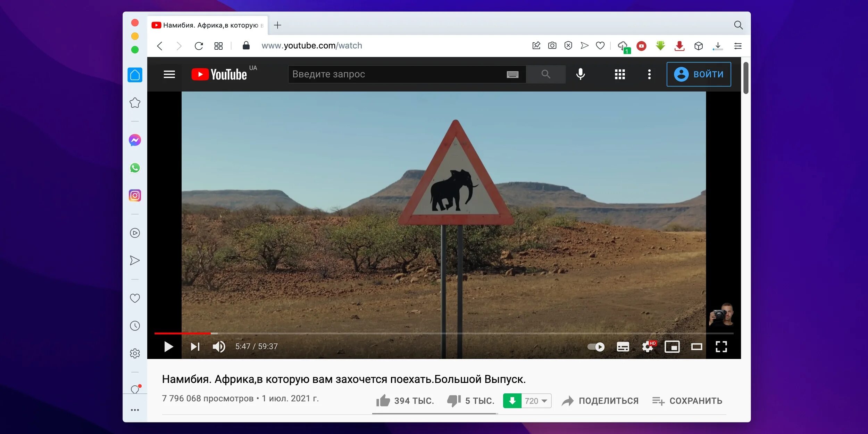Open sidebar heart pinboards icon
This screenshot has height=434, width=868.
[135, 298]
